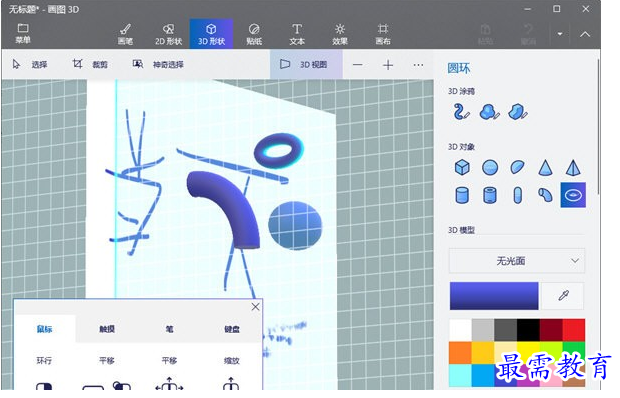Pick the tube brush 3D doodle
620x398 pixels.
[461, 112]
